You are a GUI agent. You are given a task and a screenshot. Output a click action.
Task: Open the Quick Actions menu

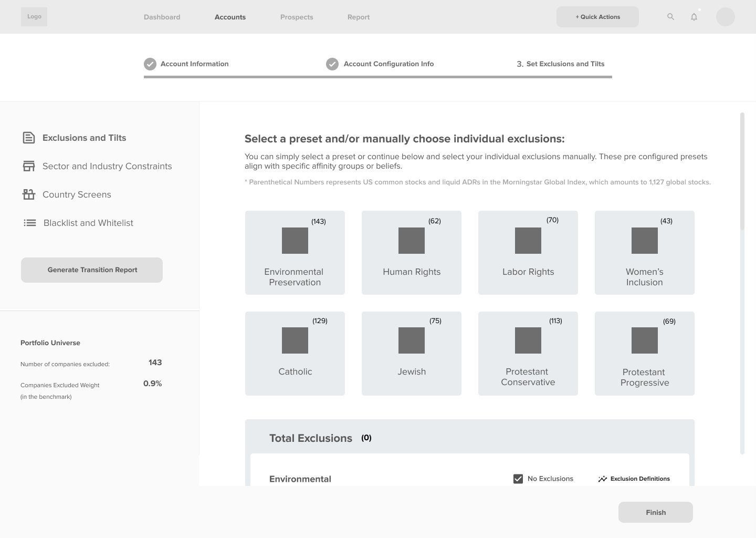pyautogui.click(x=597, y=16)
